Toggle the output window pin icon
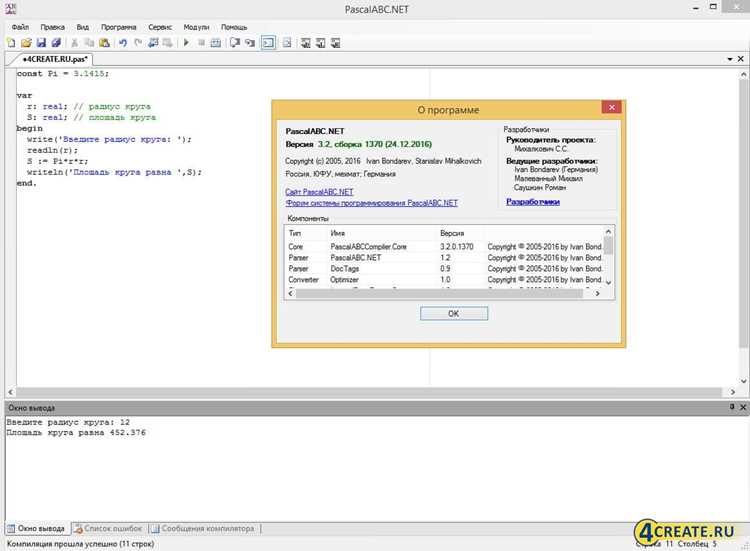Image resolution: width=750 pixels, height=551 pixels. tap(732, 407)
